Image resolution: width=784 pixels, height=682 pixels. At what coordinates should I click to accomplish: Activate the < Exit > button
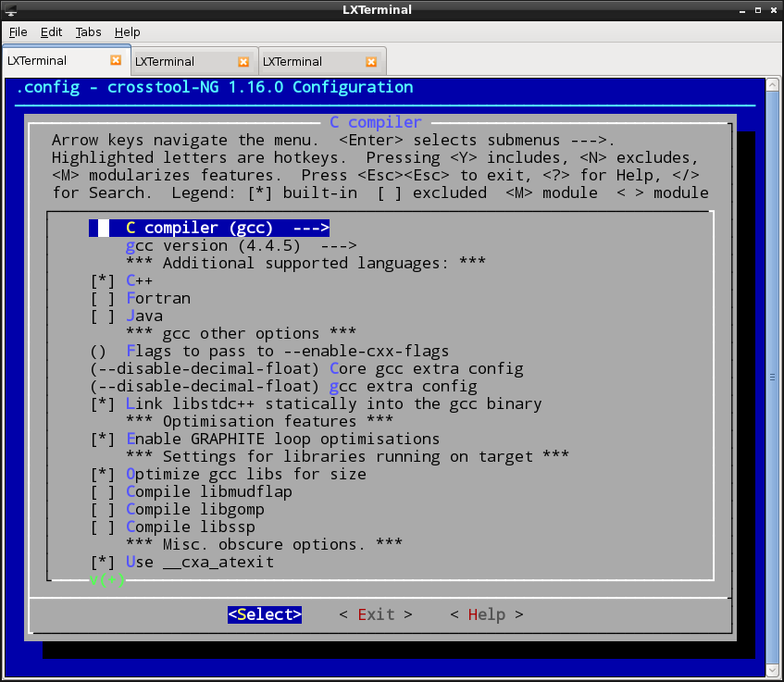coord(376,614)
